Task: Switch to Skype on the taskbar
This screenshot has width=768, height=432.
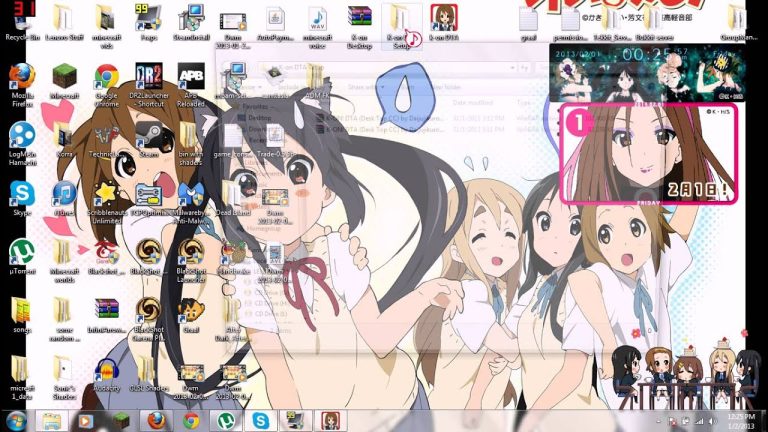Action: tap(261, 421)
